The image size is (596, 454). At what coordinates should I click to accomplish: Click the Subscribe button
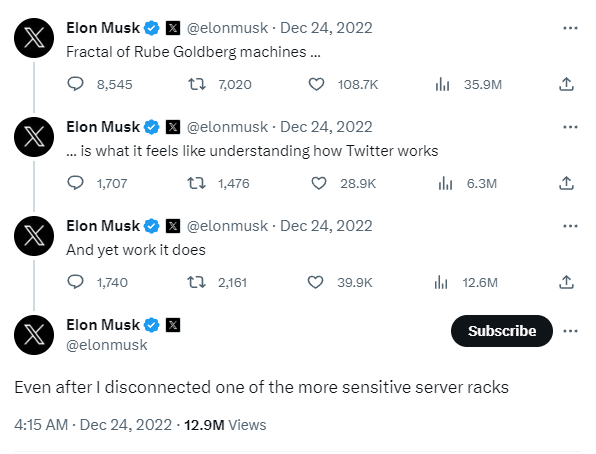point(502,331)
